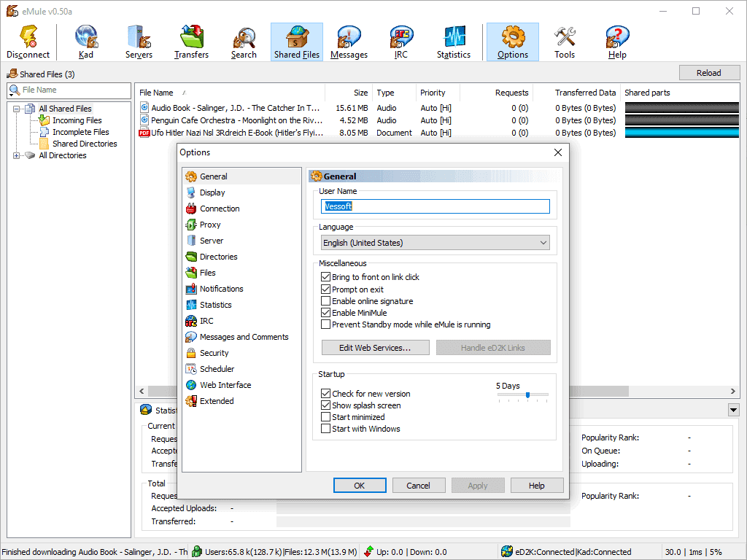This screenshot has width=747, height=560.
Task: Click the file list horizontal scrollbar right arrow
Action: point(732,391)
